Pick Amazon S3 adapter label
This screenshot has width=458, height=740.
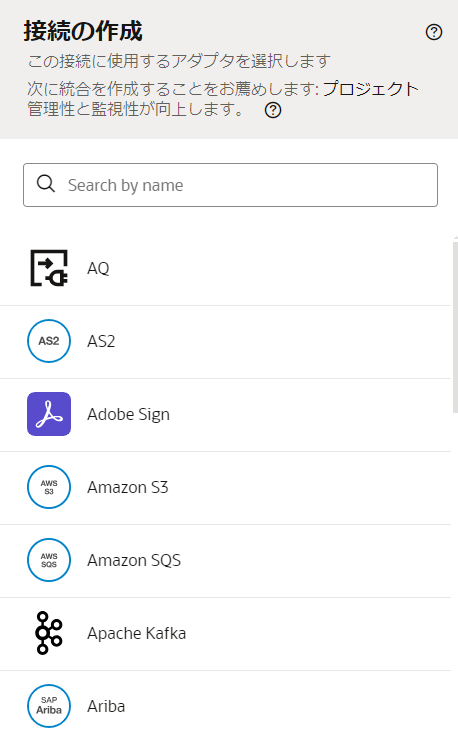[127, 487]
